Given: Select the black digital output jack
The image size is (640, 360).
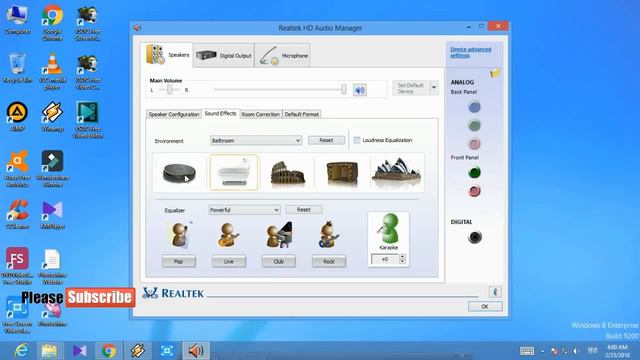Looking at the screenshot, I should [475, 237].
